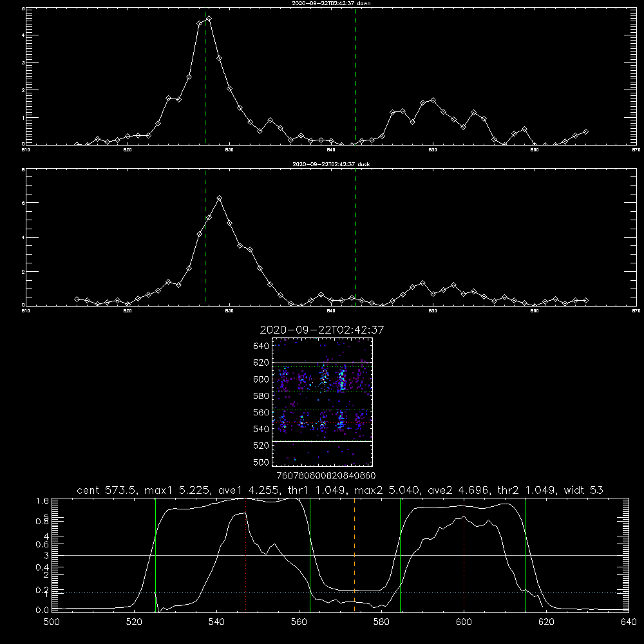
Task: Click the bottom plot x-axis label '560'
Action: [x=299, y=622]
